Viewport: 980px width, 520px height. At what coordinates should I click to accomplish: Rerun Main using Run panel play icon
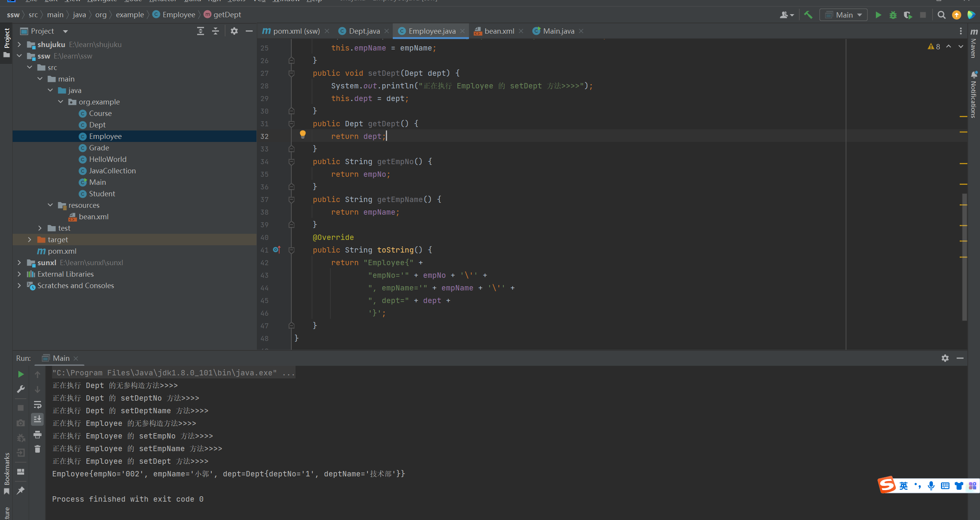click(21, 374)
